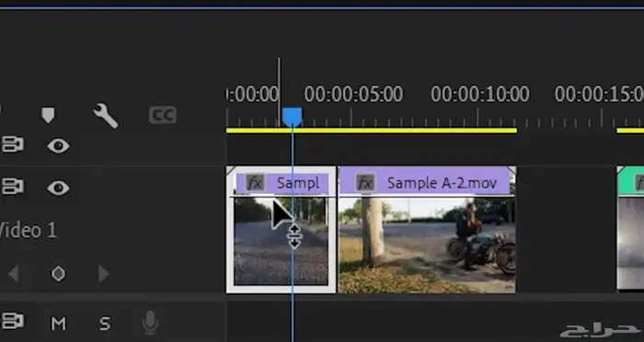The height and width of the screenshot is (342, 644).
Task: Toggle the CC captions track button
Action: 163,115
